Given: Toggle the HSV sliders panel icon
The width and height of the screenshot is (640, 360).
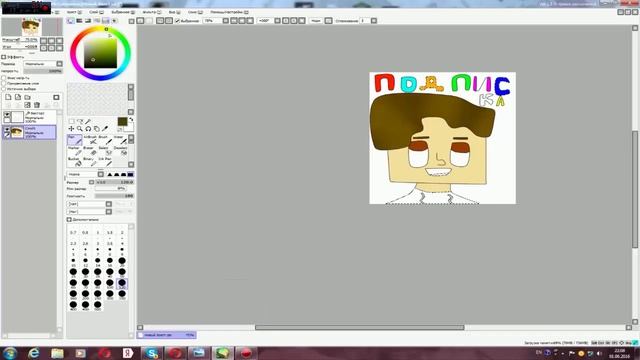Looking at the screenshot, I should [88, 20].
